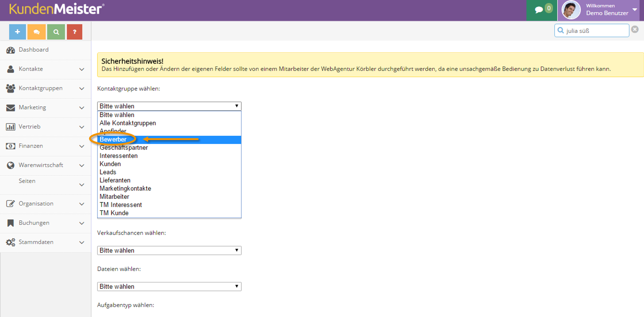Open the Dateien wählen dropdown
The image size is (644, 317).
pos(169,287)
